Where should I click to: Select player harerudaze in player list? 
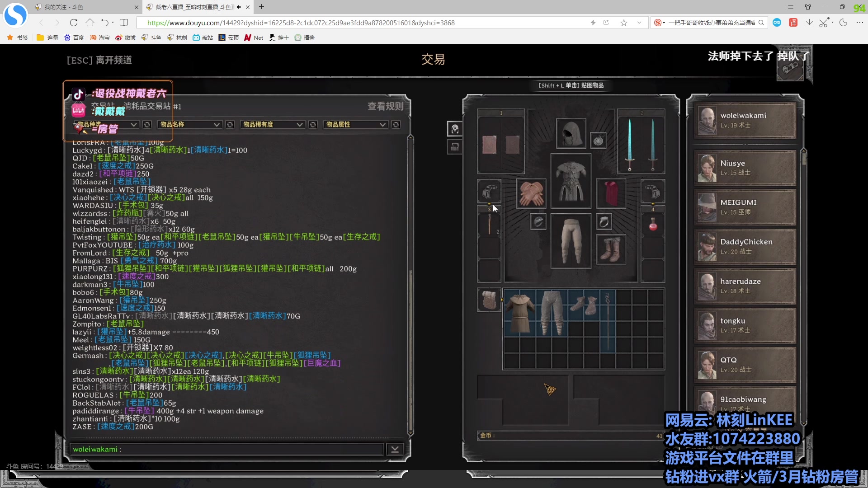tap(745, 286)
